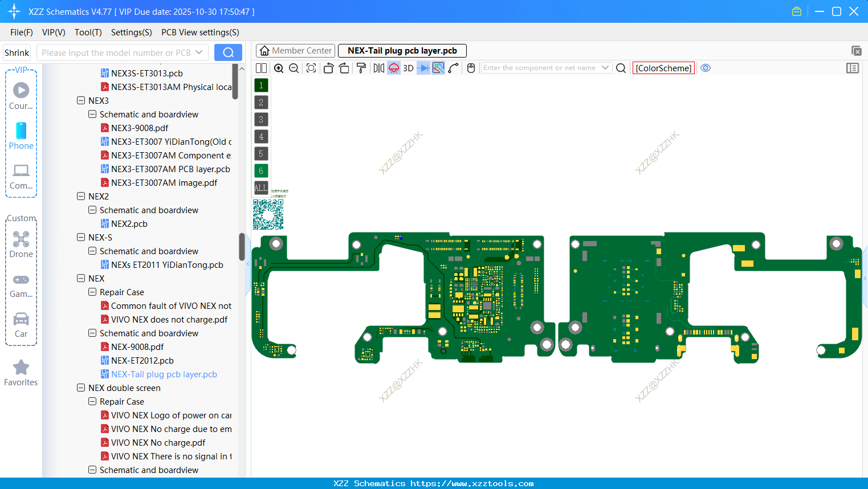Toggle the red component overlay view
The image size is (868, 489).
pos(393,68)
